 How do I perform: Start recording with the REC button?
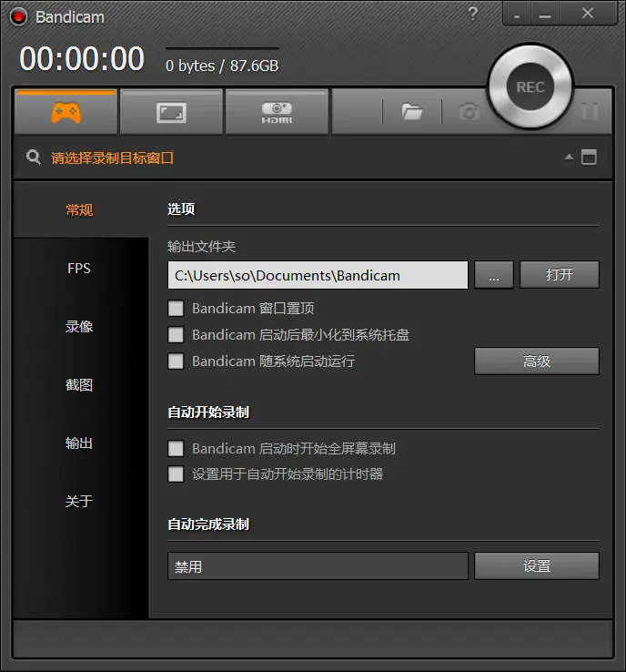[530, 87]
